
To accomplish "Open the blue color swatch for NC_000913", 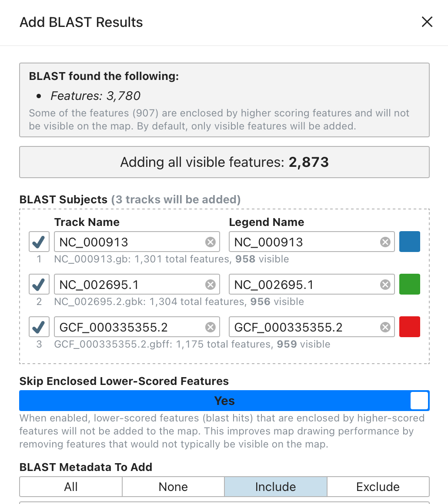I will pos(410,242).
